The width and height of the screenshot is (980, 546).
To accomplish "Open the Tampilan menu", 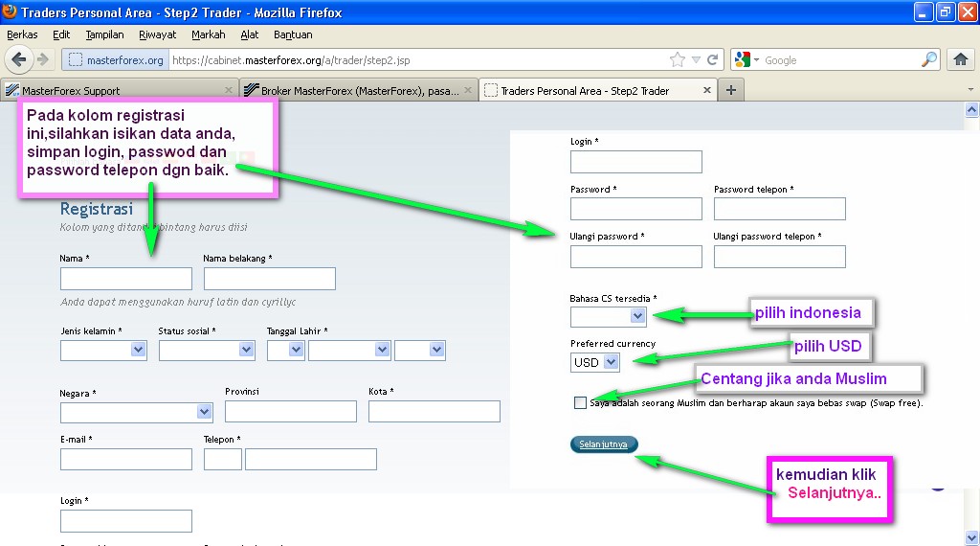I will pos(104,34).
